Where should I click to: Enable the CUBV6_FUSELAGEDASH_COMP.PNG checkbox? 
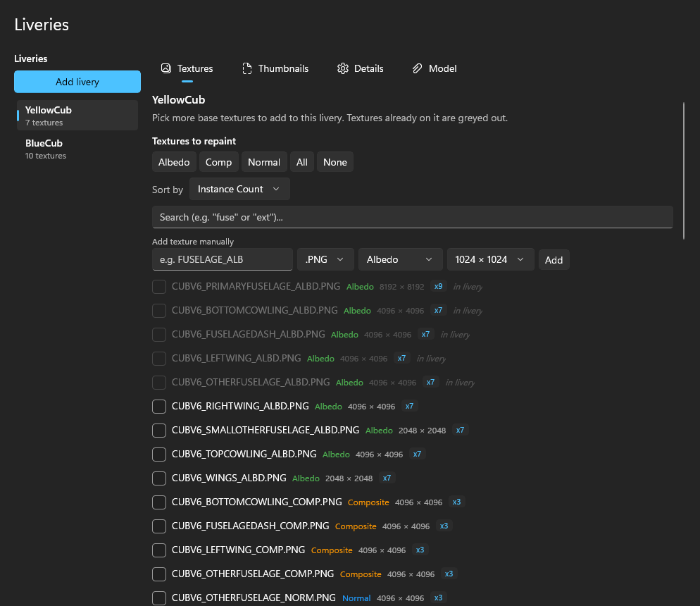click(159, 526)
